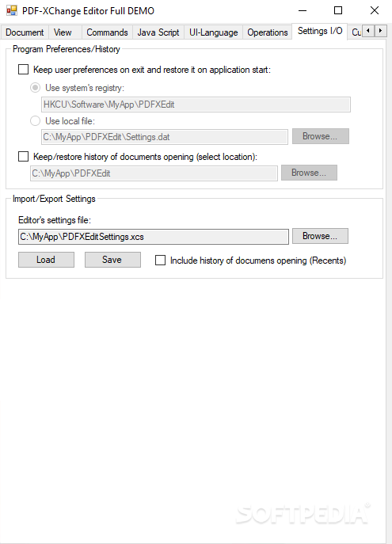Click the left tab scroll arrow

coord(368,31)
